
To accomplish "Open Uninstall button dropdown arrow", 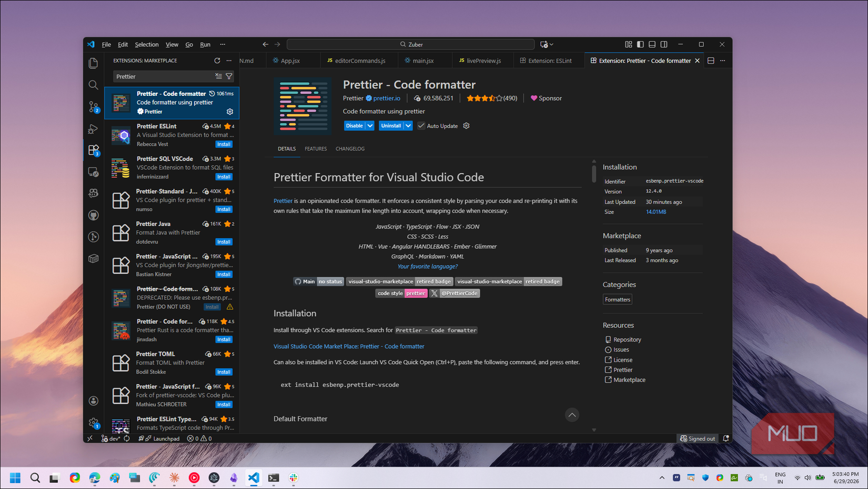I will point(408,126).
